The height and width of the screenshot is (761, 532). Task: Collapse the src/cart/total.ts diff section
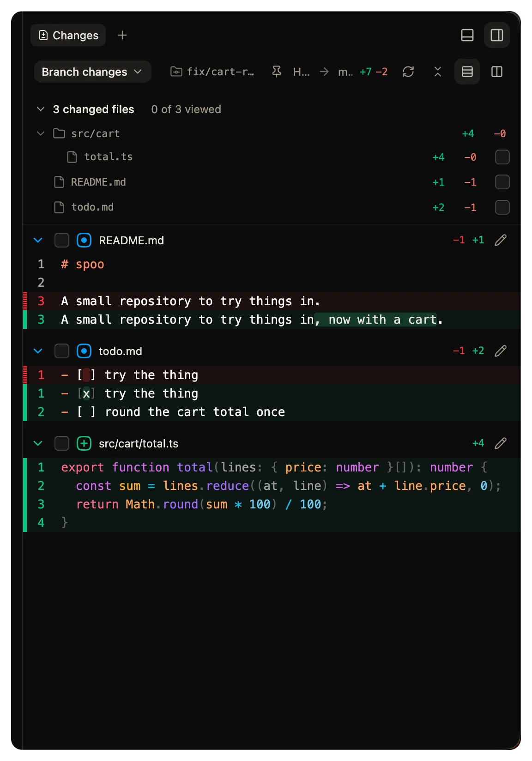38,443
